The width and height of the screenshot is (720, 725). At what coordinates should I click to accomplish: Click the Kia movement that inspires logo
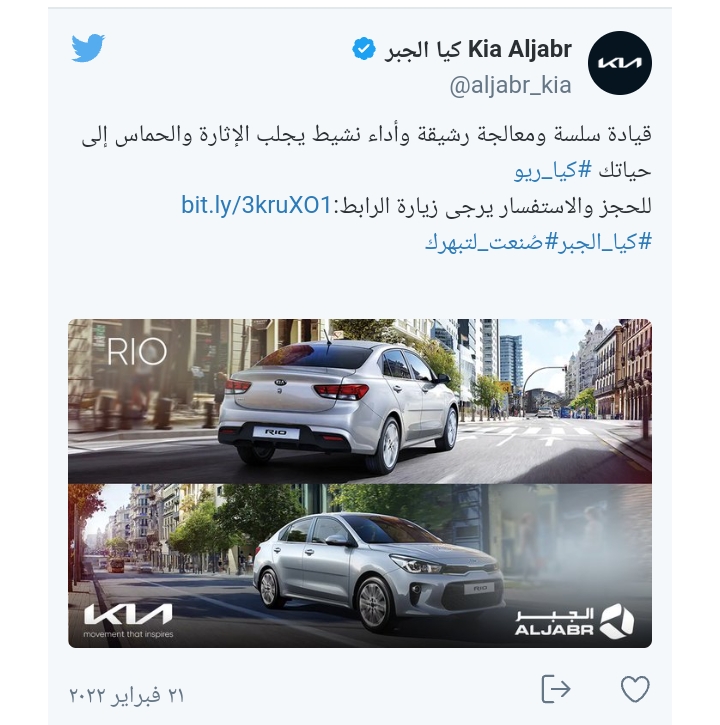(128, 621)
